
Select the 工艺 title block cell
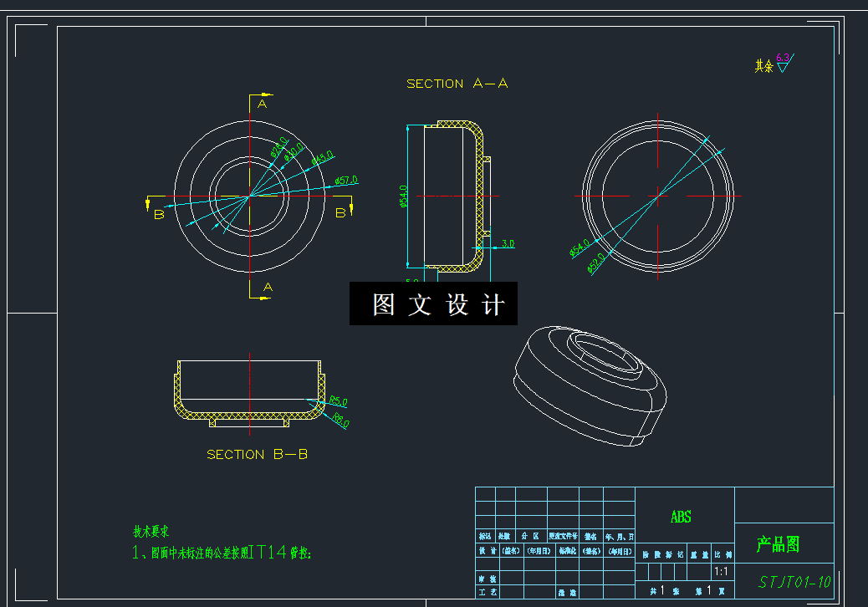pyautogui.click(x=488, y=592)
